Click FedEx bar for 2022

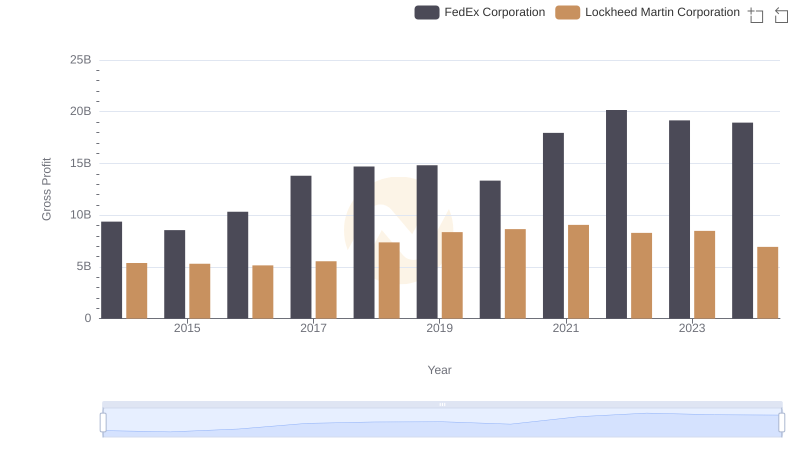616,214
